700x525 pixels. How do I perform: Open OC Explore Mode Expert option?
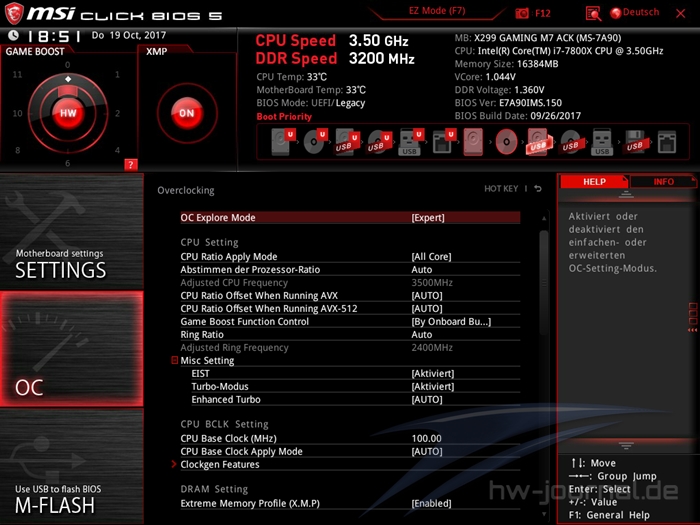(x=350, y=217)
